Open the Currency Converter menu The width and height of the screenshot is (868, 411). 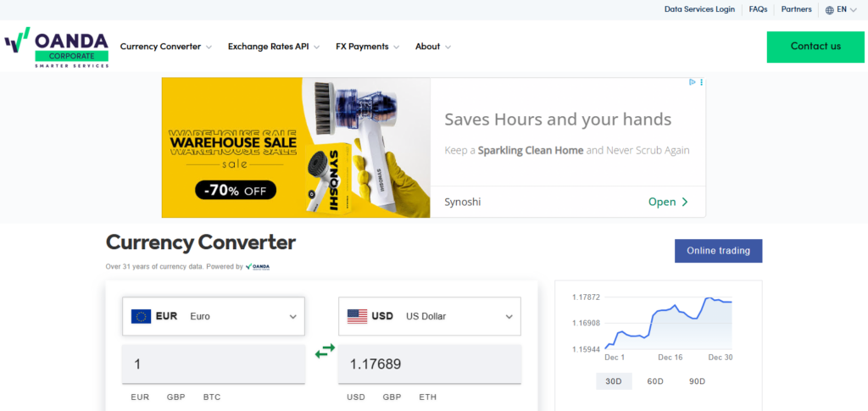click(x=165, y=47)
